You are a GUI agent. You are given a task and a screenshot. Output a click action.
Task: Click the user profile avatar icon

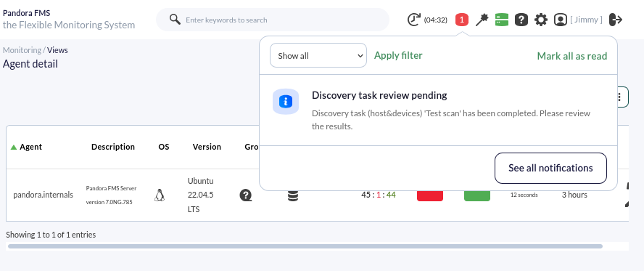(560, 20)
